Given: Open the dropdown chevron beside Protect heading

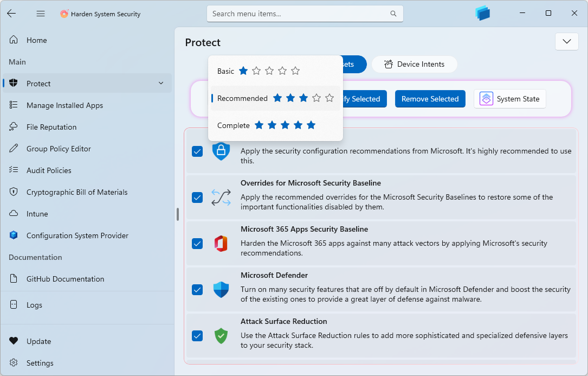Looking at the screenshot, I should point(567,42).
